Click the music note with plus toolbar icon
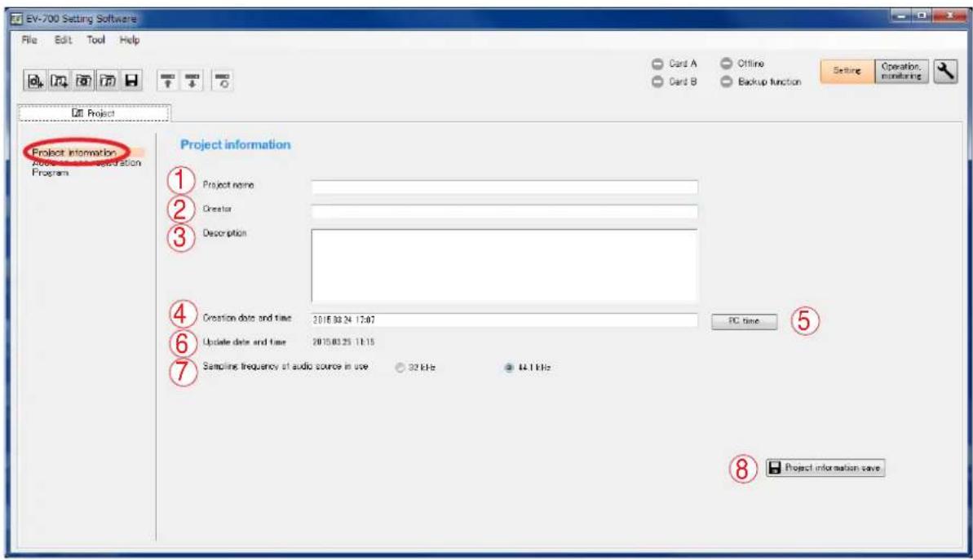This screenshot has width=973, height=560. coord(59,81)
